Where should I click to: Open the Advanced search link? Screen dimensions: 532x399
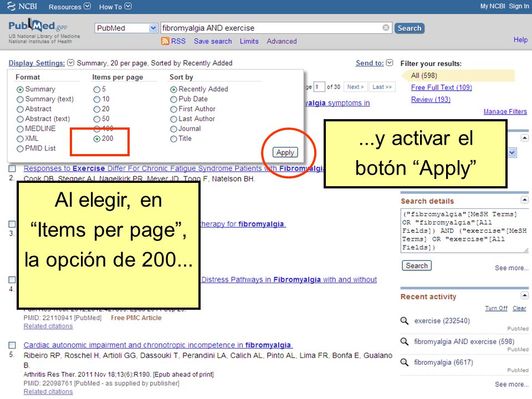(x=282, y=41)
